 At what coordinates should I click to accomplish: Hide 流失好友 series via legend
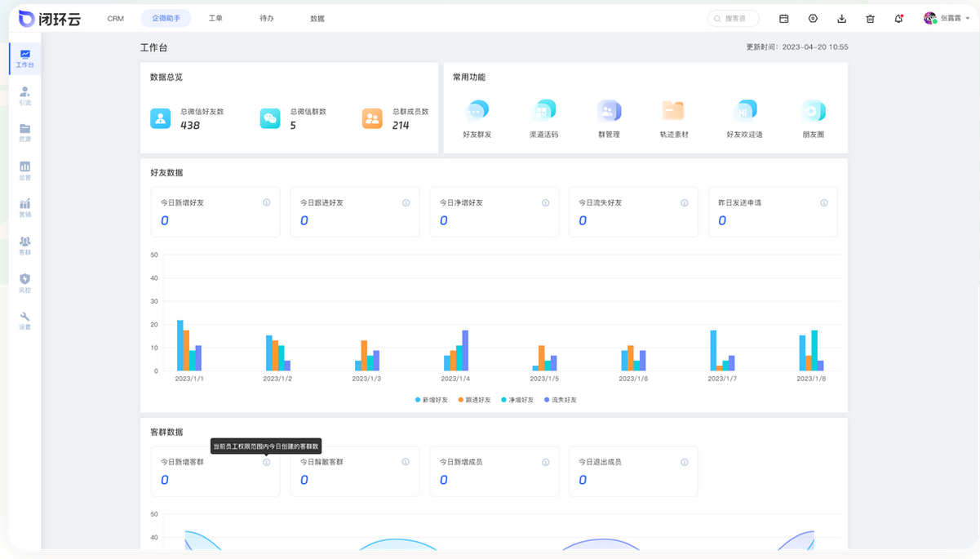tap(560, 400)
